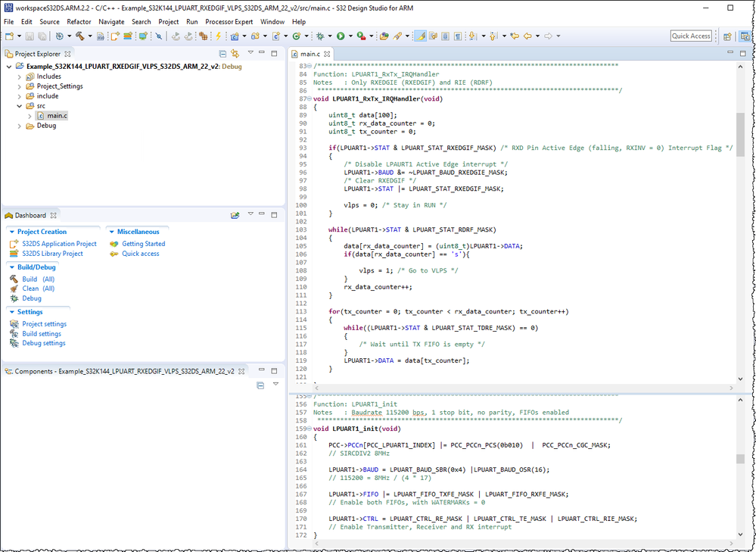Click the upper editor vertical scrollbar thumb
The width and height of the screenshot is (756, 552).
pyautogui.click(x=740, y=135)
